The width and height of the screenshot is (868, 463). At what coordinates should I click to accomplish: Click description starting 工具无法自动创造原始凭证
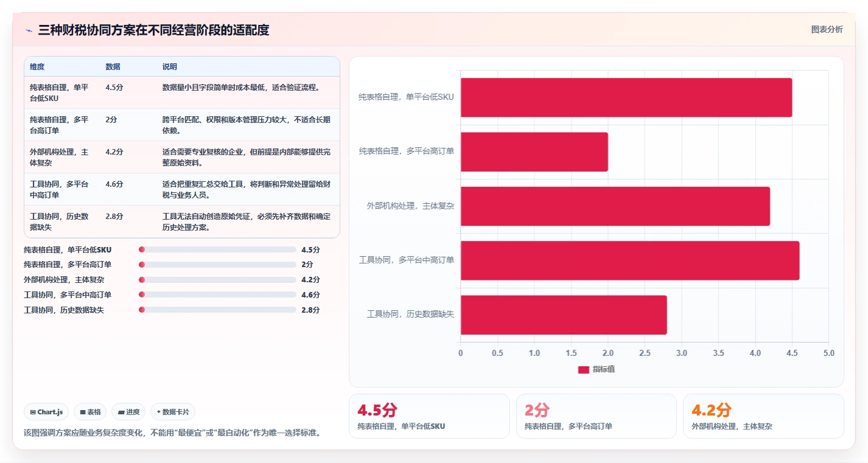[x=247, y=221]
